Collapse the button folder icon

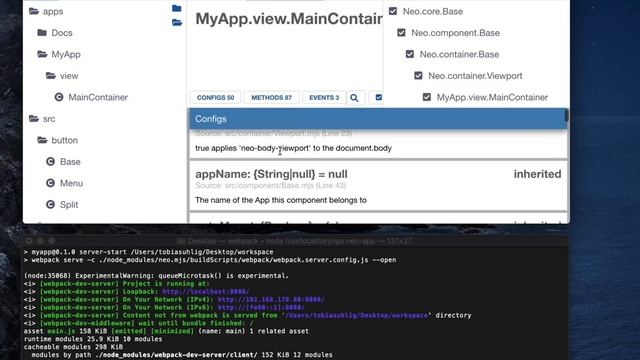click(42, 140)
